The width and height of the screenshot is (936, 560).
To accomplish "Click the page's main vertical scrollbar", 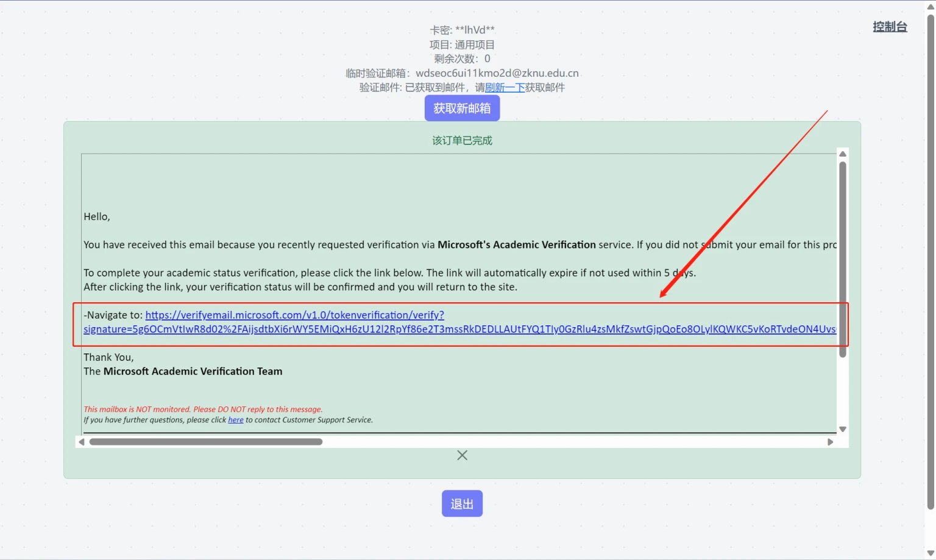I will click(x=931, y=262).
